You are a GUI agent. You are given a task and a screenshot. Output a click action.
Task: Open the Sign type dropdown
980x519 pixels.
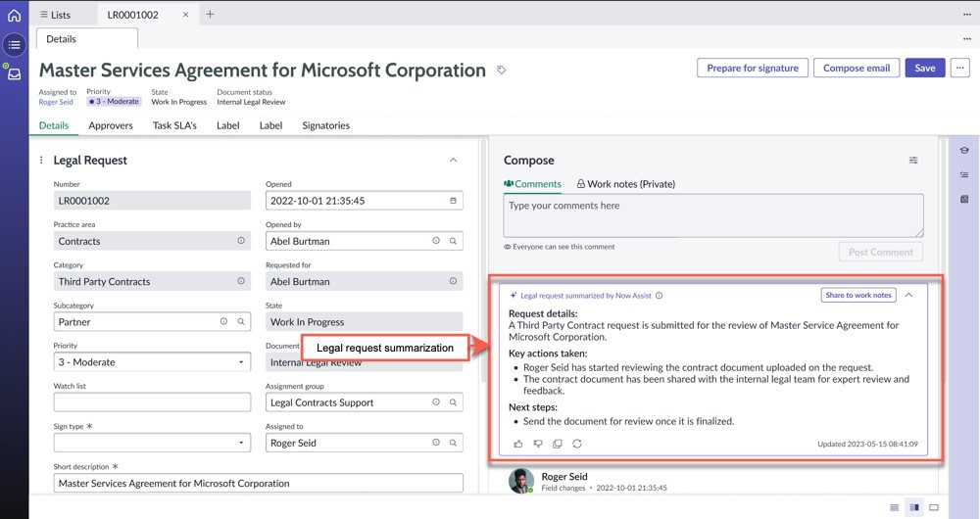(152, 443)
